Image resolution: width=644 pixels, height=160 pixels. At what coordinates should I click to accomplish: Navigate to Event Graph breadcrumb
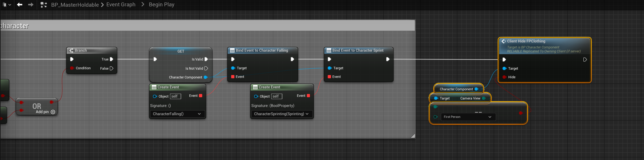coord(121,5)
